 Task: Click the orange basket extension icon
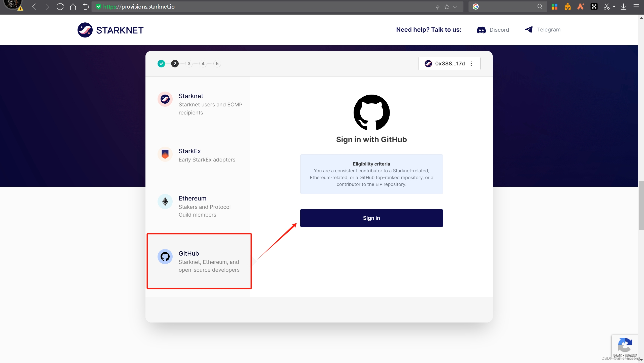coord(567,7)
